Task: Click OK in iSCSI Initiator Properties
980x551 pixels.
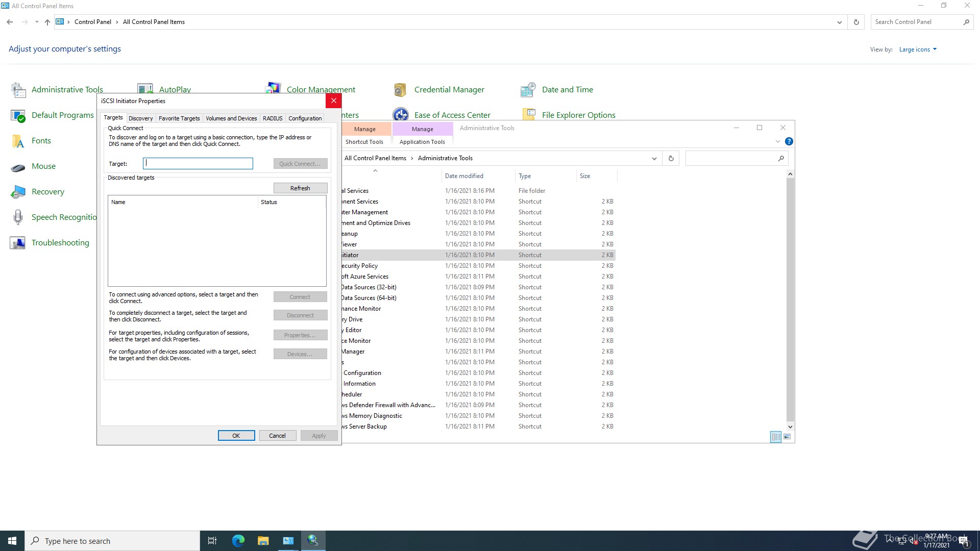Action: (236, 436)
